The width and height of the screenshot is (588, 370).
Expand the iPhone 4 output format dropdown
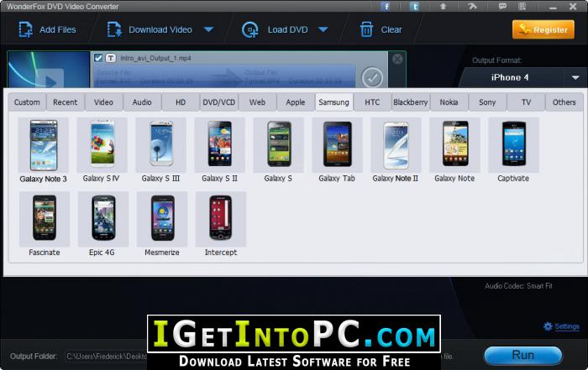[575, 77]
